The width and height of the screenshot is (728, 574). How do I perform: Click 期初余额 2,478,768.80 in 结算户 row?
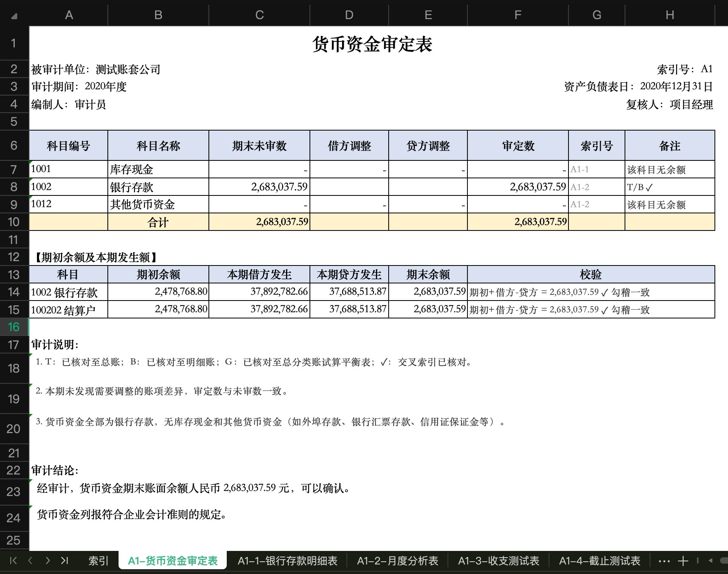158,309
